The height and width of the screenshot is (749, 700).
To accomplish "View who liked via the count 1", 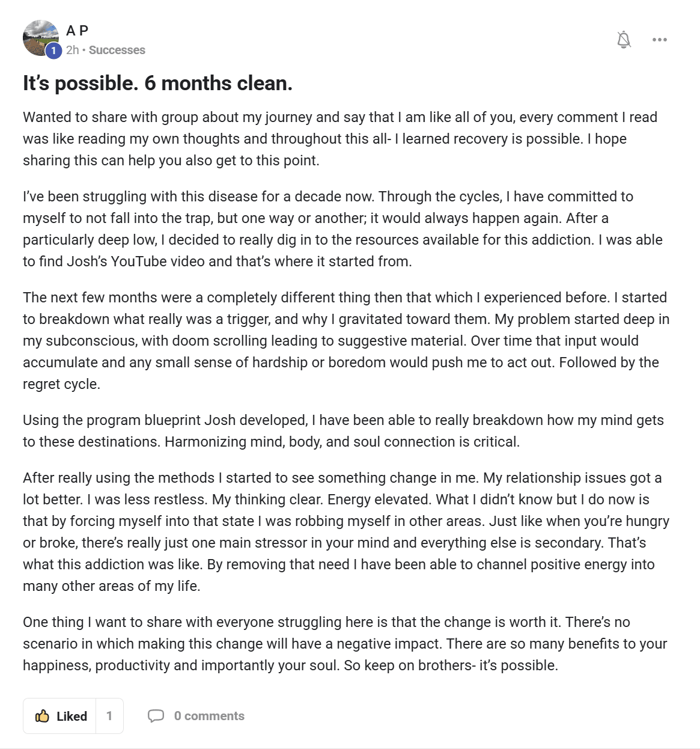I will click(109, 716).
